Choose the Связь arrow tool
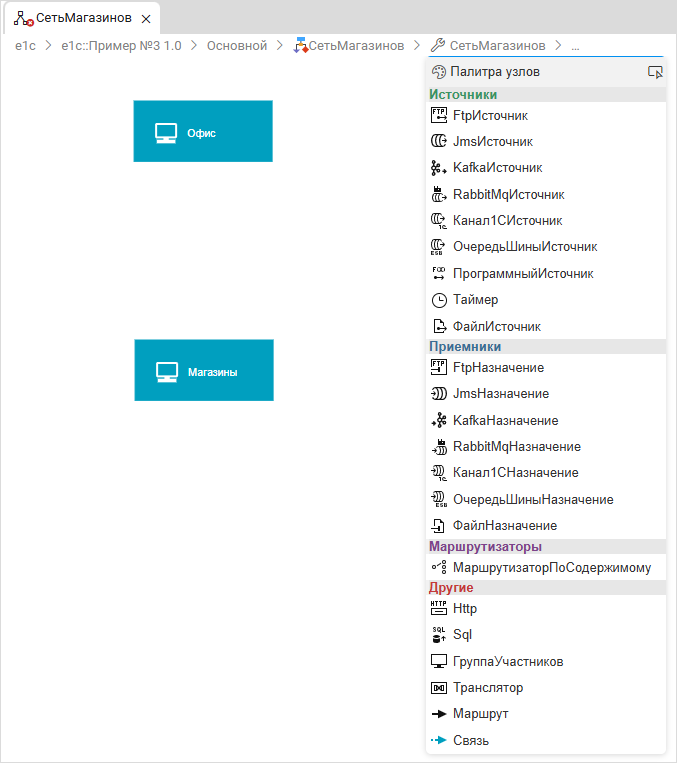Viewport: 677px width, 763px height. [437, 741]
